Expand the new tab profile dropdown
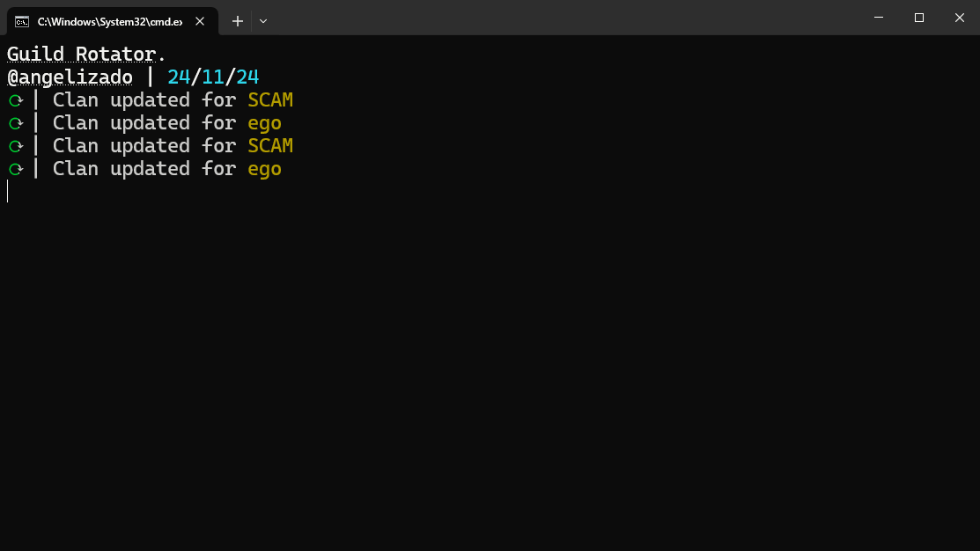 pos(263,20)
